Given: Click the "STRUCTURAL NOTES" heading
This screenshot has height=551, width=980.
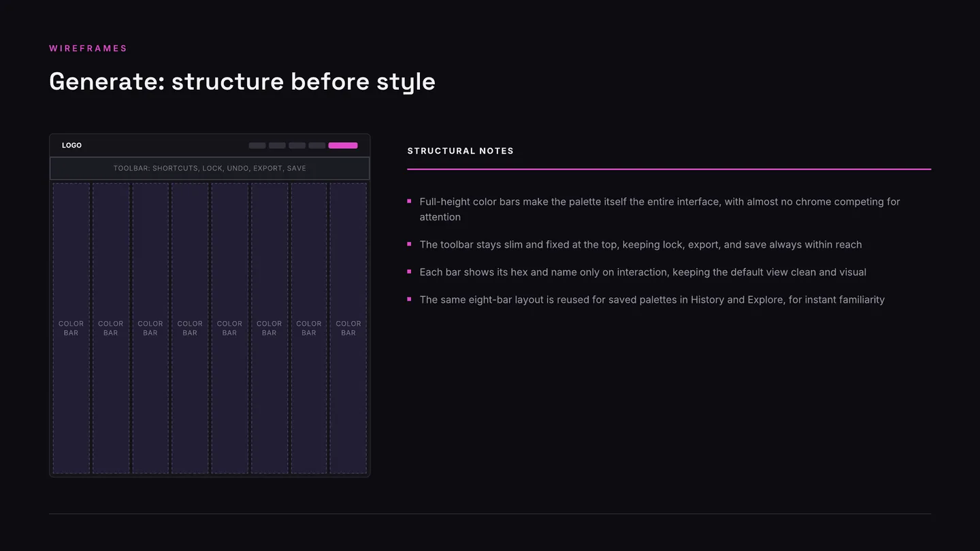Looking at the screenshot, I should click(x=461, y=151).
